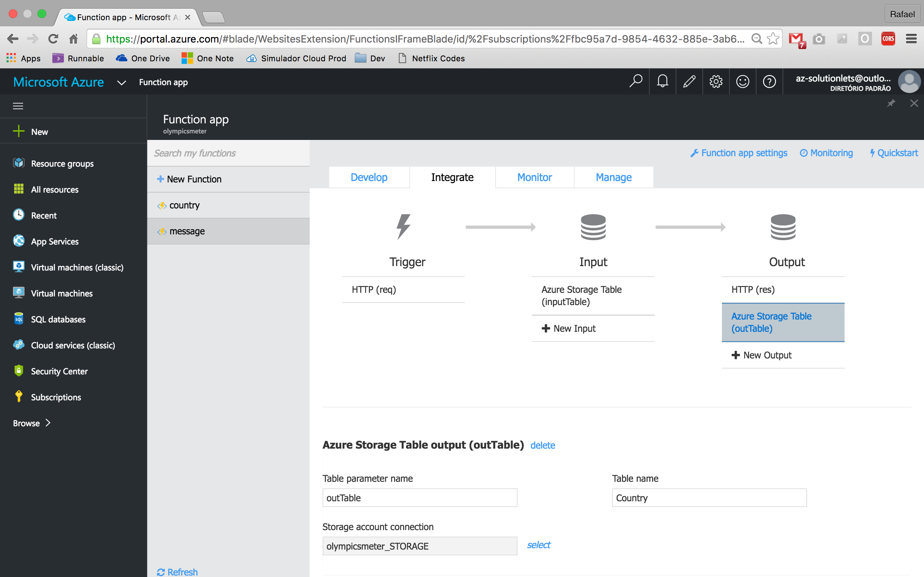The image size is (924, 577).
Task: Open Azure portal search magnifier icon
Action: tap(636, 81)
